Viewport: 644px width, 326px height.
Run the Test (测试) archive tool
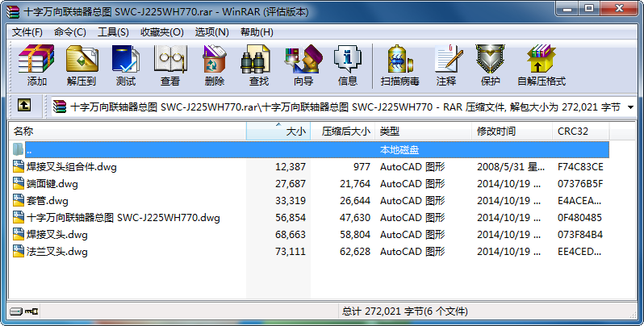(126, 65)
